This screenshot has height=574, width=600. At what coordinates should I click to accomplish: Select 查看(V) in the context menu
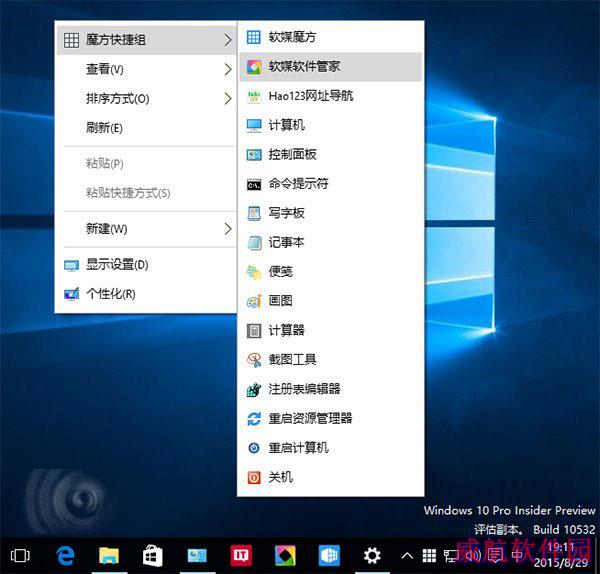pyautogui.click(x=146, y=69)
